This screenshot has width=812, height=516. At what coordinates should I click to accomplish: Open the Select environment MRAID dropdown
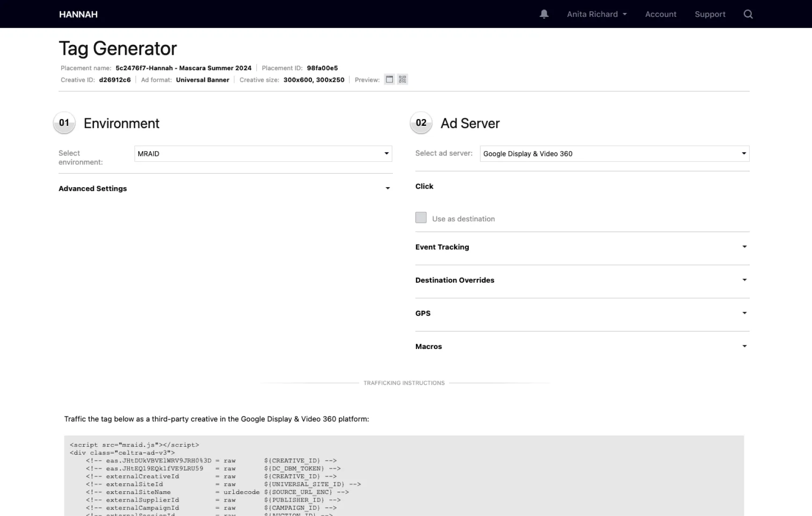[263, 153]
